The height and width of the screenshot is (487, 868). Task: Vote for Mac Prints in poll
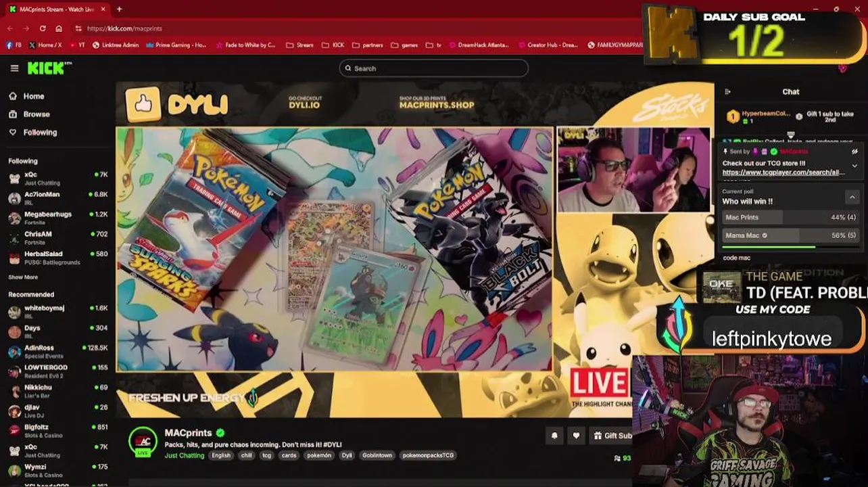790,217
